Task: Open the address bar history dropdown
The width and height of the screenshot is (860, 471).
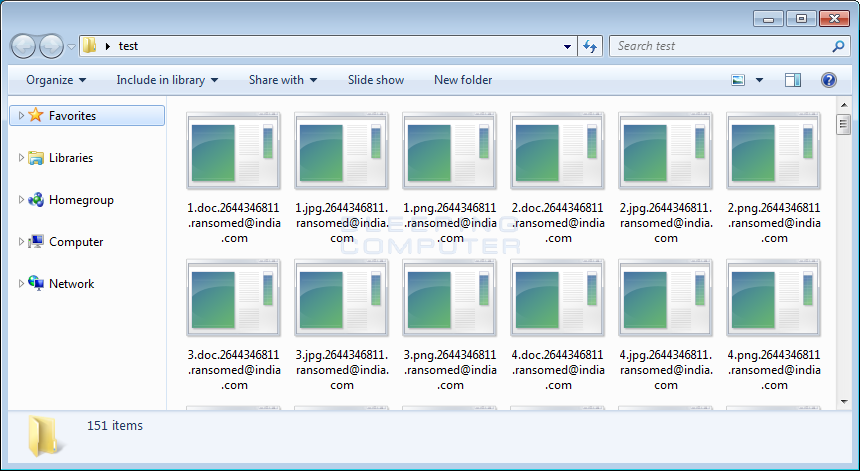Action: [567, 46]
